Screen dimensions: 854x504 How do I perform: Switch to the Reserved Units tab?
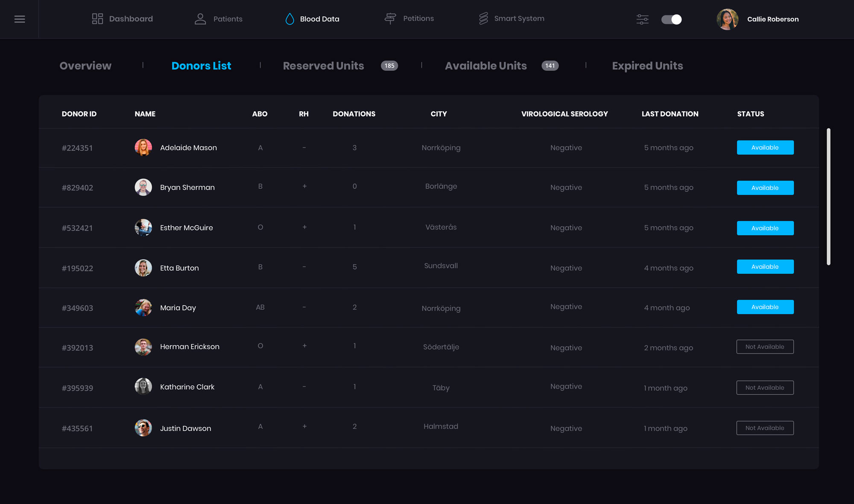coord(323,66)
